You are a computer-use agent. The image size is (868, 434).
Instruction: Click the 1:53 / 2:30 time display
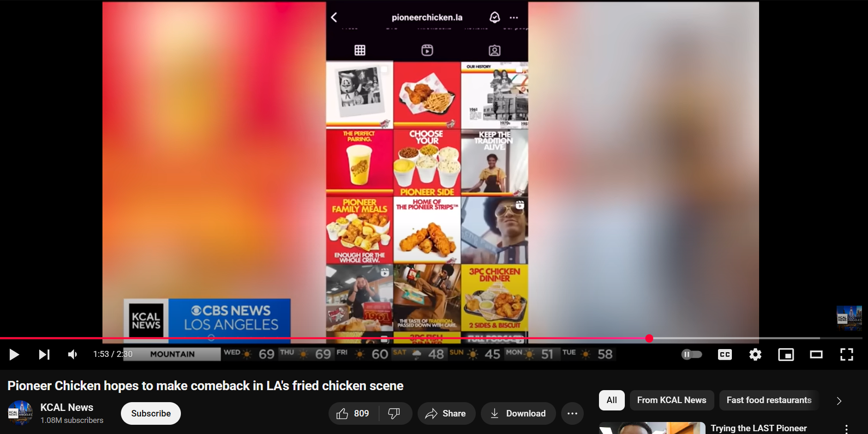coord(113,354)
